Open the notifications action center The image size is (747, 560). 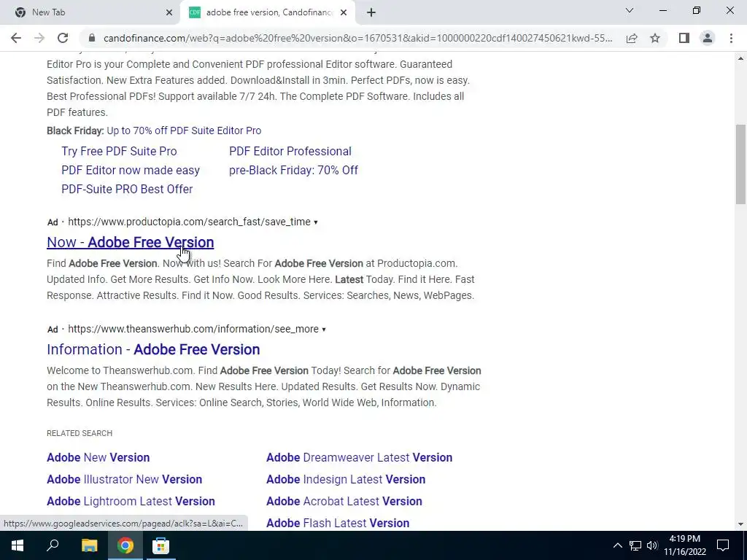click(723, 545)
